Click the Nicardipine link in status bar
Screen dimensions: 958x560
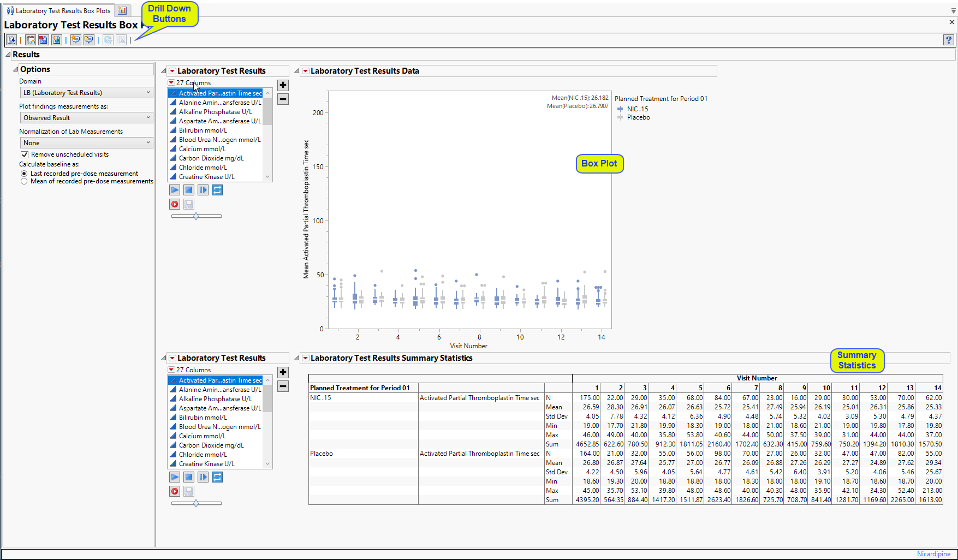coord(933,554)
